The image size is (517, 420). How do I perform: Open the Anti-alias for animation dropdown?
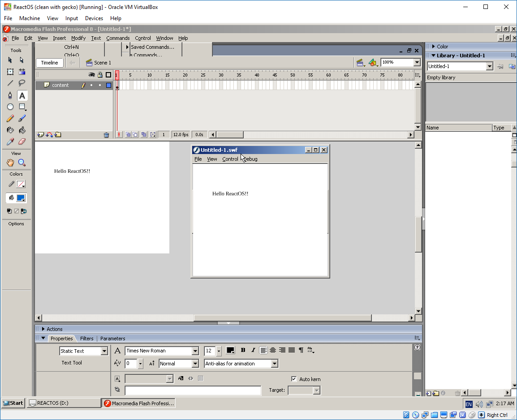pos(274,364)
